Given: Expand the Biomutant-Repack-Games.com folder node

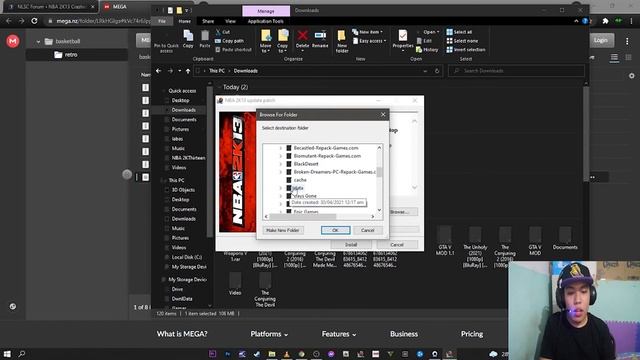Looking at the screenshot, I should 280,156.
